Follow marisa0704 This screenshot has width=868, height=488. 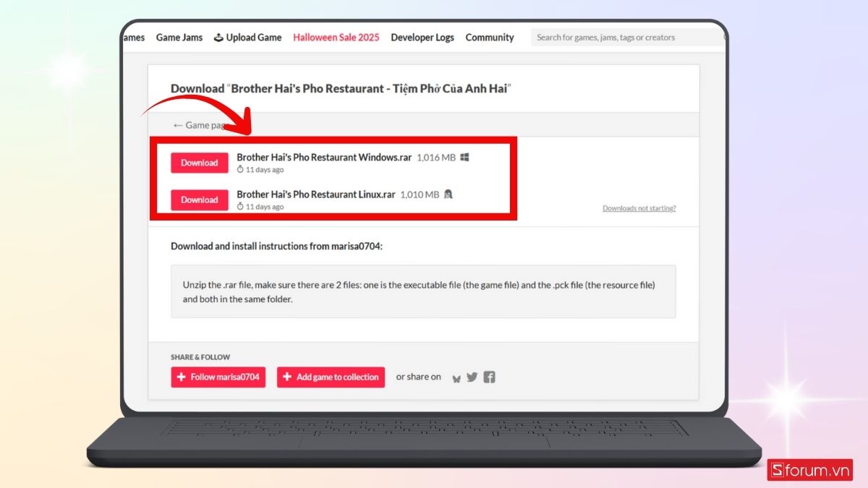coord(218,377)
